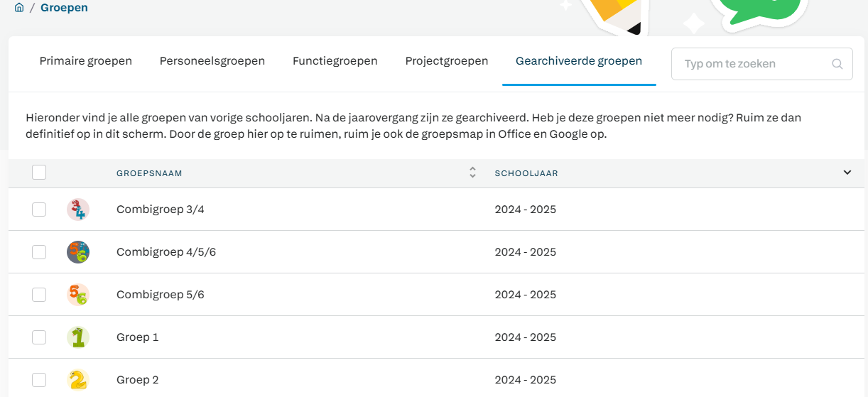868x397 pixels.
Task: Open the Personeelsgroepen tab
Action: click(212, 61)
